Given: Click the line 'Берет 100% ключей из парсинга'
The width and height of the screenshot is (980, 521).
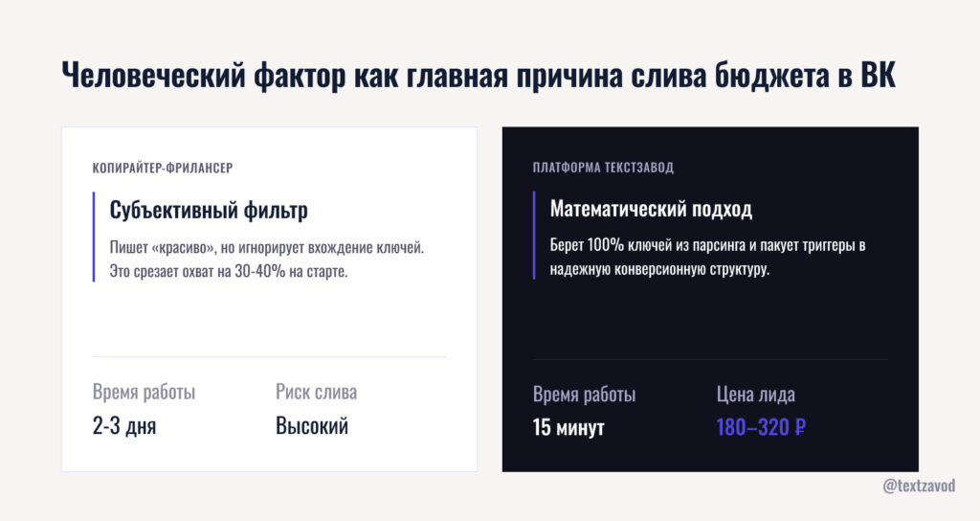Looking at the screenshot, I should point(649,245).
